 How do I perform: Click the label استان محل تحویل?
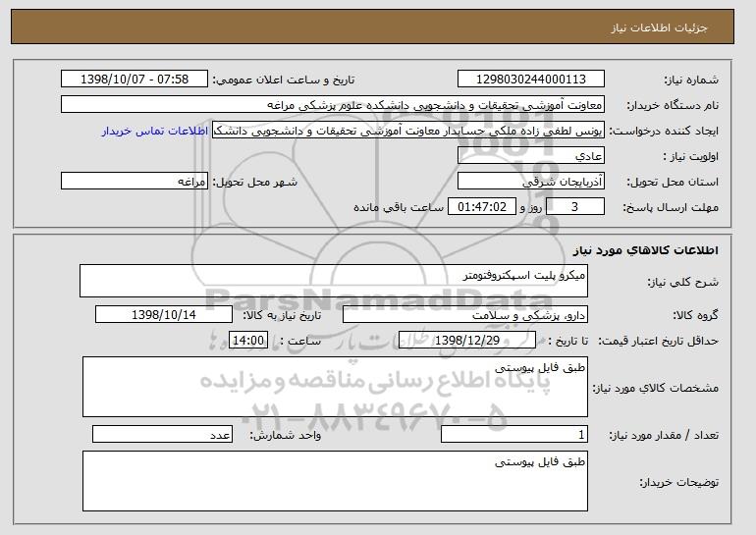tap(673, 182)
